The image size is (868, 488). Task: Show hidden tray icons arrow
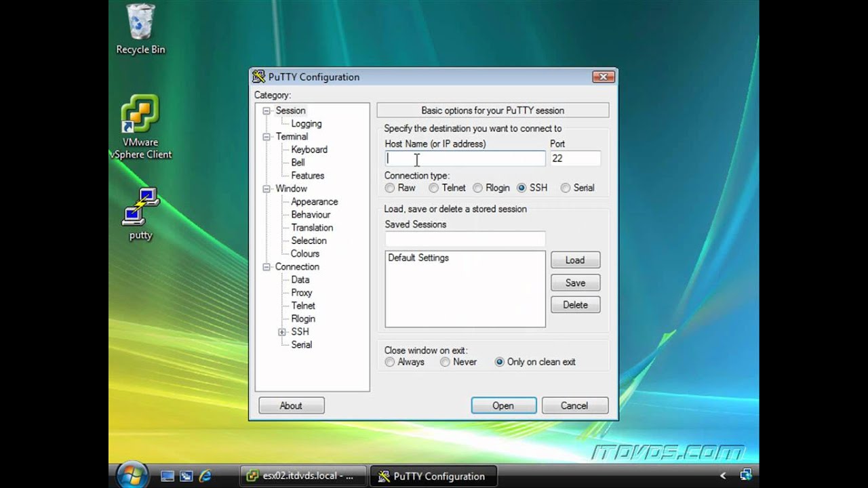[x=723, y=476]
